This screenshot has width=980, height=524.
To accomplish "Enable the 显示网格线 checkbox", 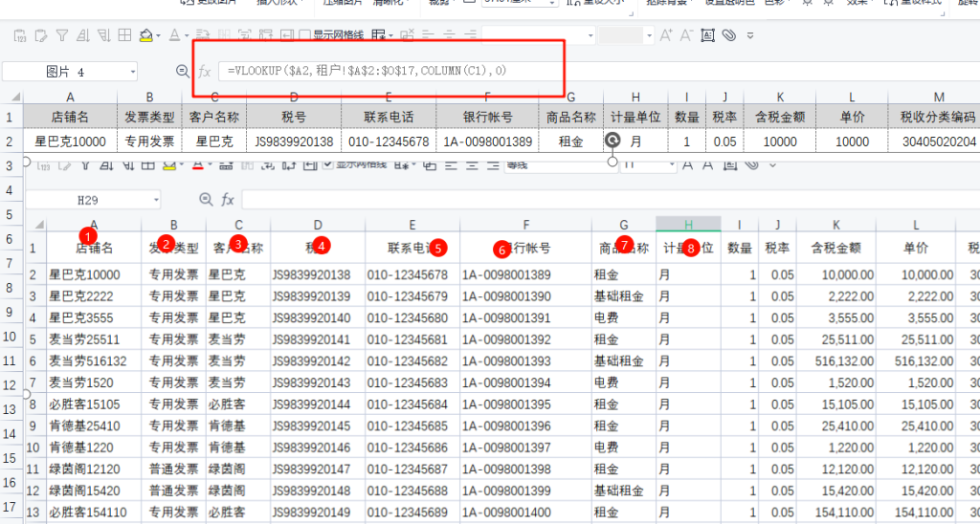I will click(x=305, y=35).
